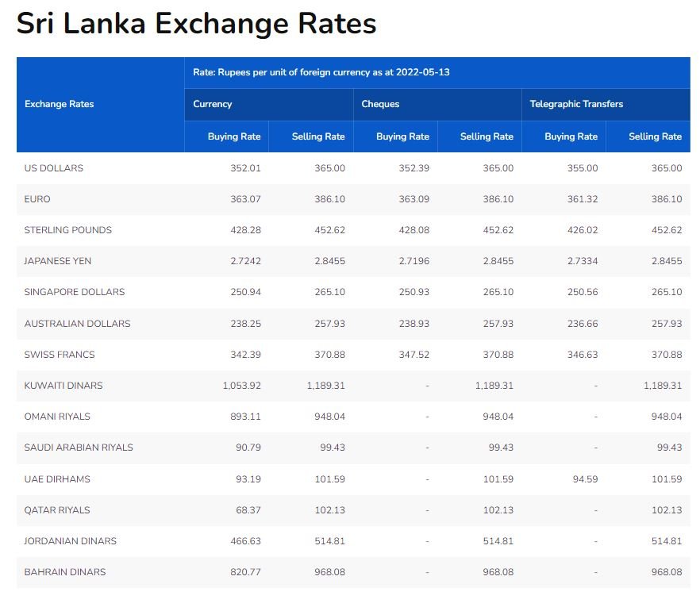Select the EURO row label
The image size is (700, 607).
coord(38,199)
